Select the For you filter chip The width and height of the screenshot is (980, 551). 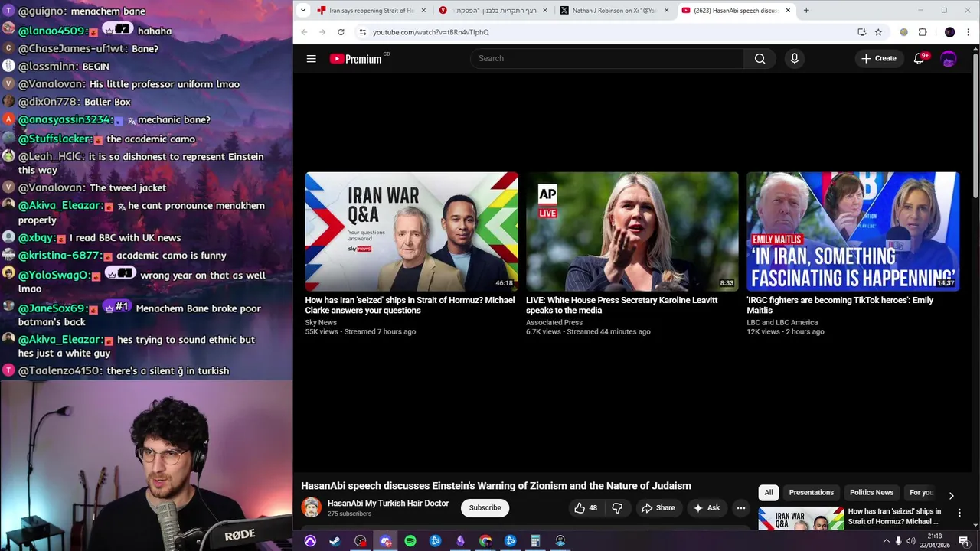click(921, 492)
